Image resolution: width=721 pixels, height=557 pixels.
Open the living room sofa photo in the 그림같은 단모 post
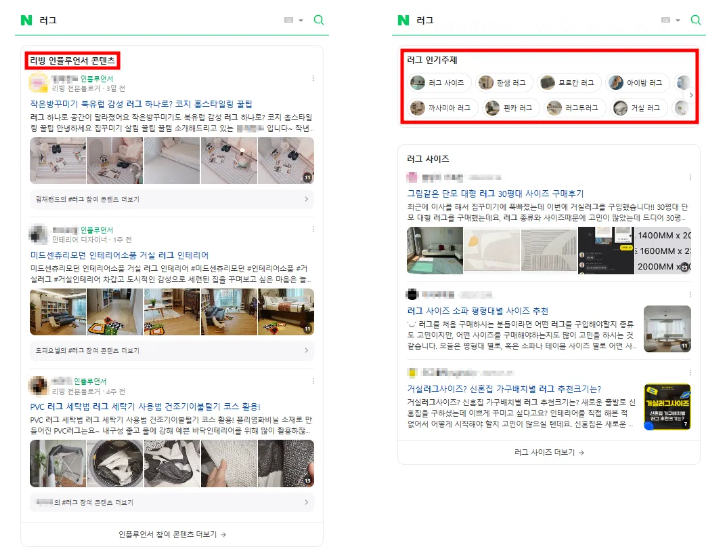tap(435, 250)
